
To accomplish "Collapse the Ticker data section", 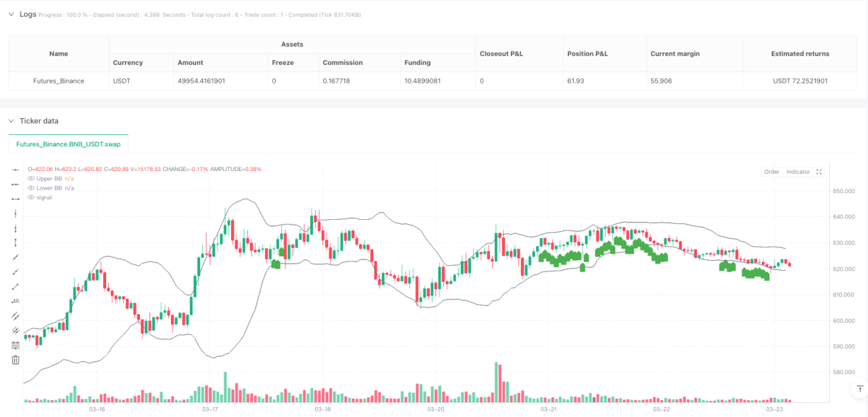I will (11, 121).
